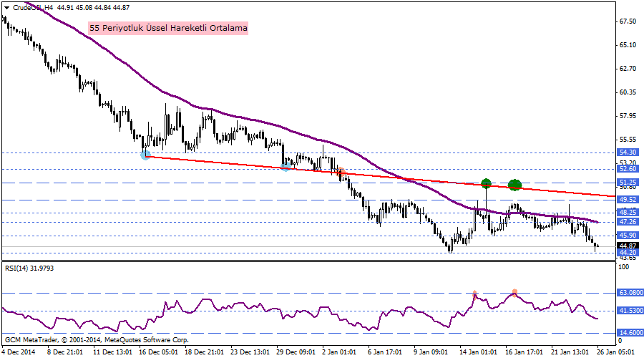
Task: Click the smaller left green circle marker
Action: point(486,183)
